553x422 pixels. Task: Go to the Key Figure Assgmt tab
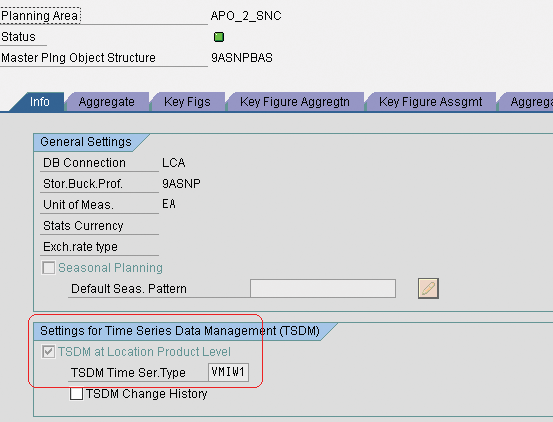(x=430, y=102)
